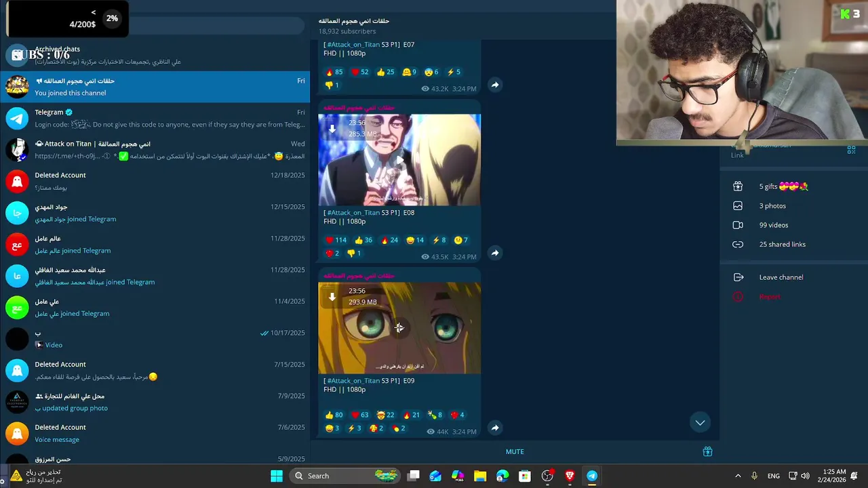Screen dimensions: 868x488
Task: Open the Deleted Account chat with Voice message
Action: coord(155,433)
